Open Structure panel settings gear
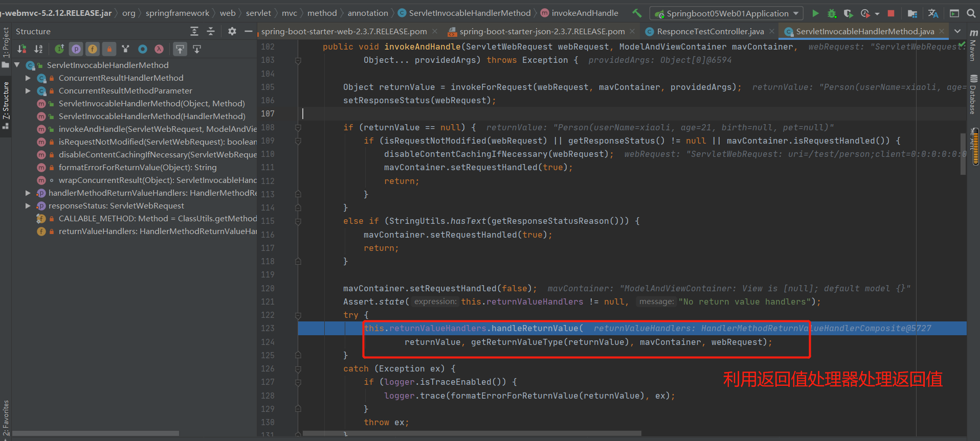980x441 pixels. point(232,31)
